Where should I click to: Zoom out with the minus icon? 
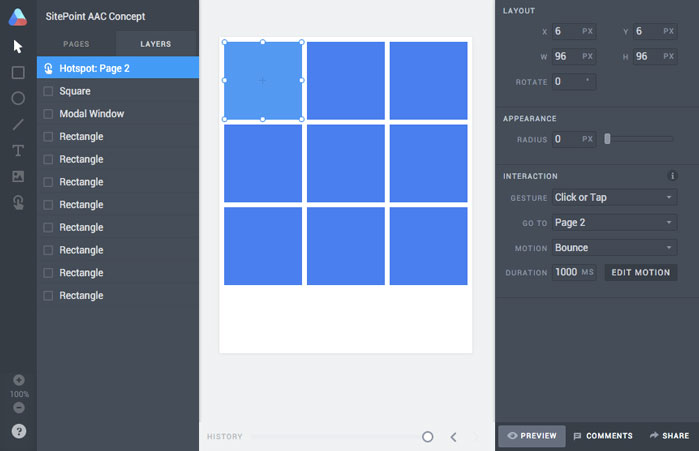19,407
